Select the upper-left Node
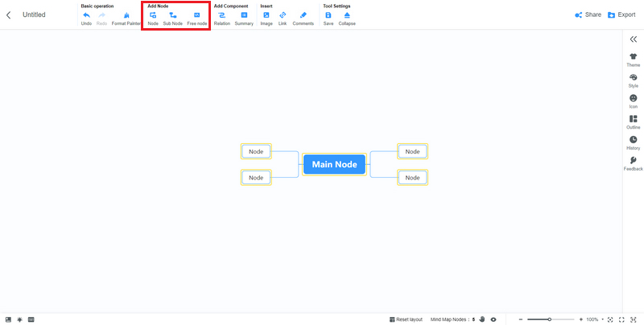644x325 pixels. pos(256,151)
